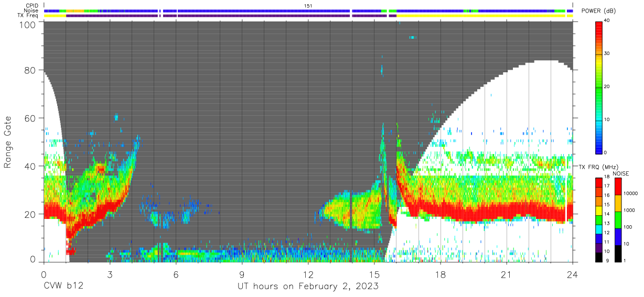Click the 16 tick on the TX FRQ legend
Screen dimensions: 644x297
(x=608, y=194)
